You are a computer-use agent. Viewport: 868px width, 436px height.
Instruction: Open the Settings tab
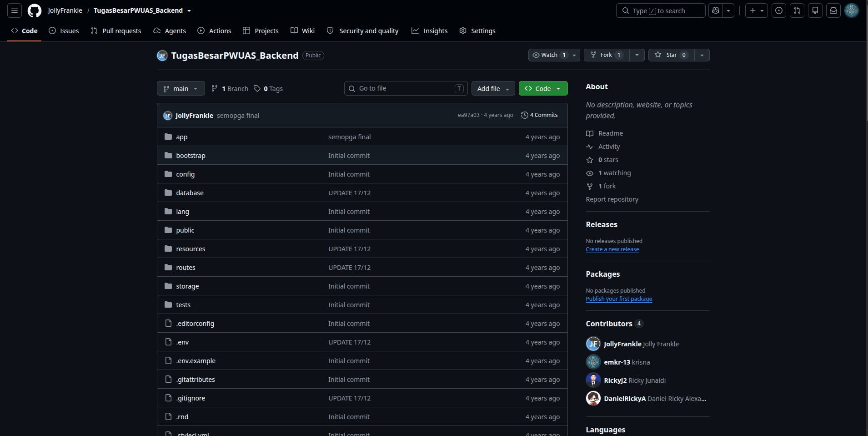(477, 31)
